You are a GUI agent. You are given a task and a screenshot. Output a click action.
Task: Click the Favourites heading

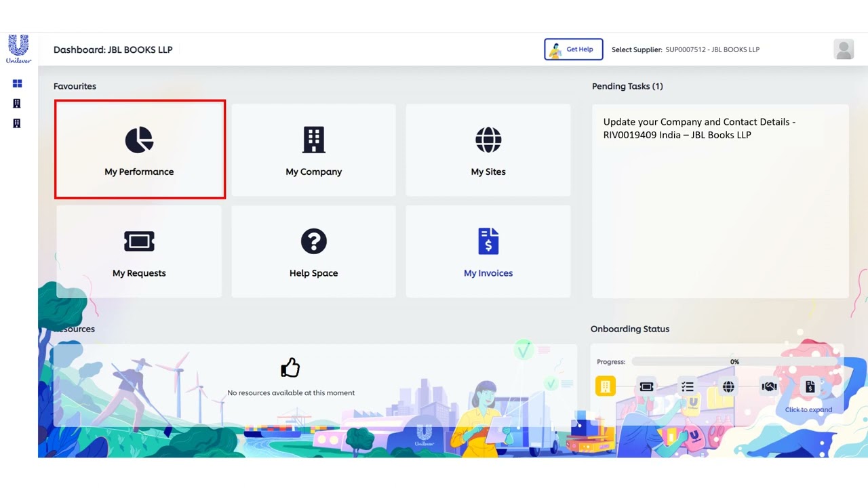(75, 86)
